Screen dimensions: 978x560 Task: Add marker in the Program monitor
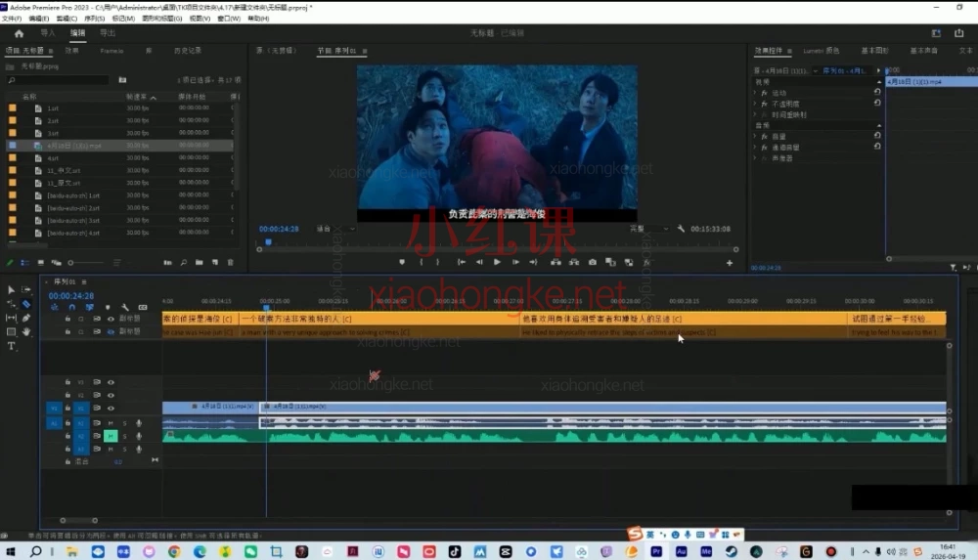(402, 263)
